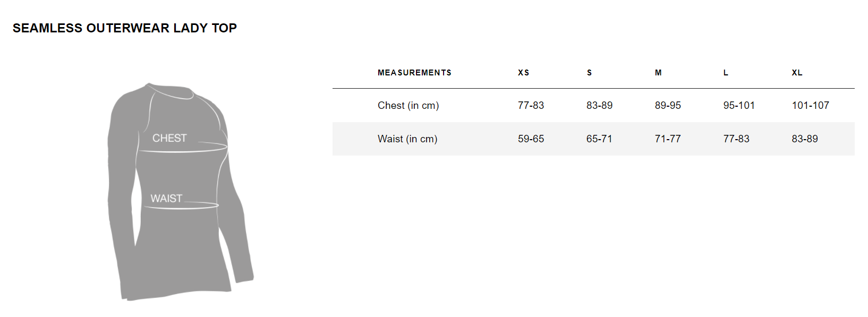868x317 pixels.
Task: Click the L chest value 95-101
Action: point(739,106)
